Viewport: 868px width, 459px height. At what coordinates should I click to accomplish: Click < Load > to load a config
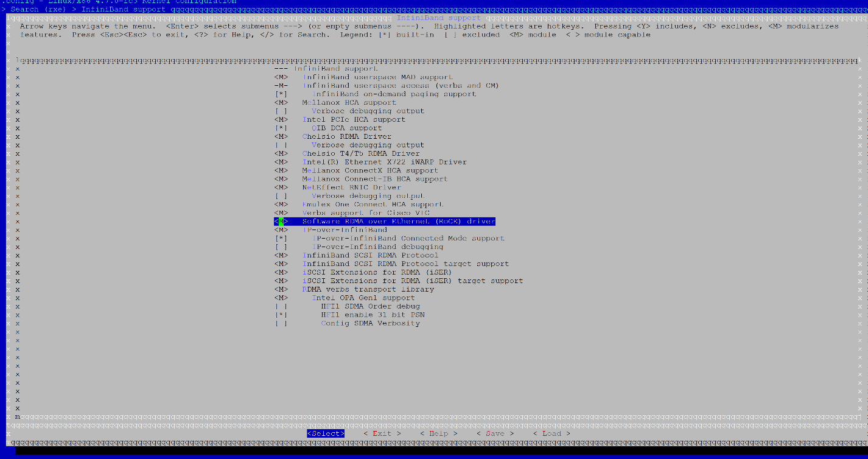tap(552, 434)
